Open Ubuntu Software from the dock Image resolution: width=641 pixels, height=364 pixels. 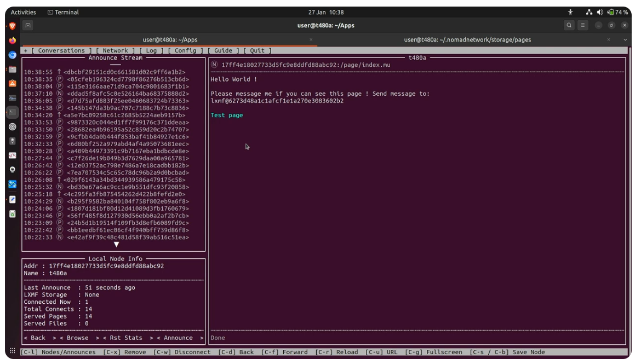(x=13, y=84)
